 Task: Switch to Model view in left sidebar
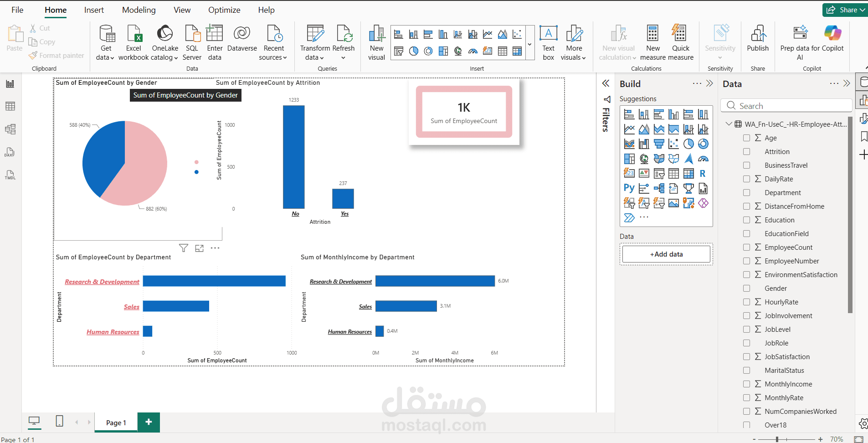(x=10, y=129)
